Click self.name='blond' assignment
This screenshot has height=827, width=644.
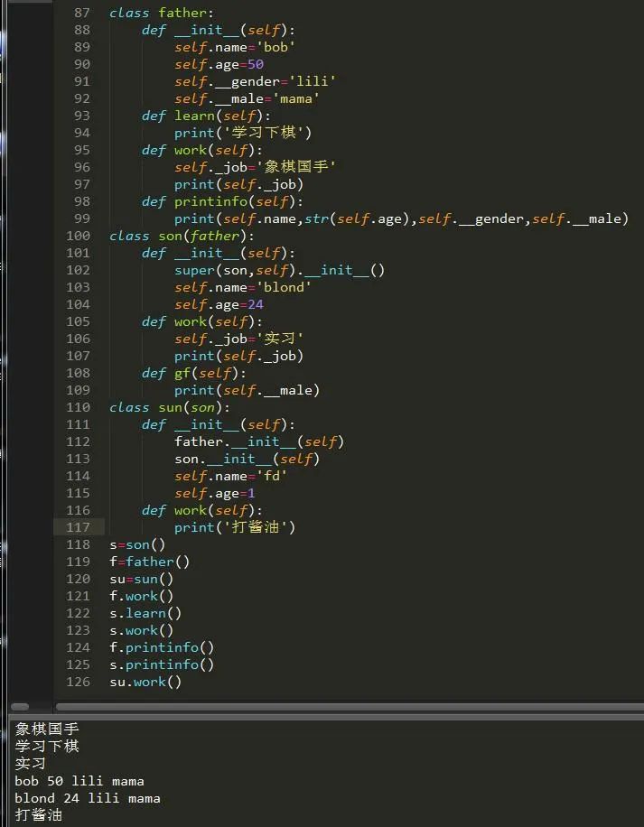coord(243,287)
